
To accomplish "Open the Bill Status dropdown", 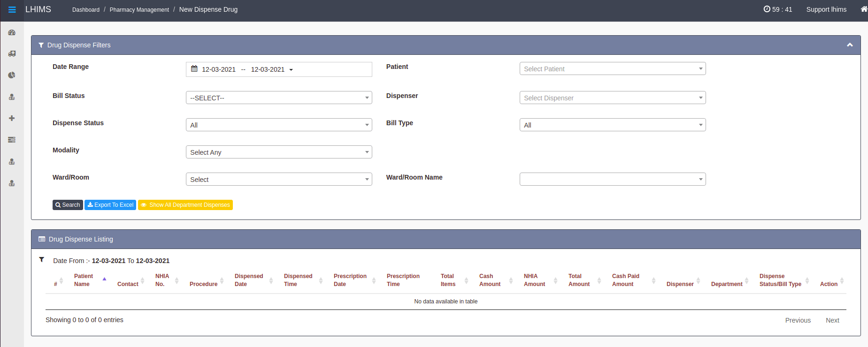I will coord(279,98).
